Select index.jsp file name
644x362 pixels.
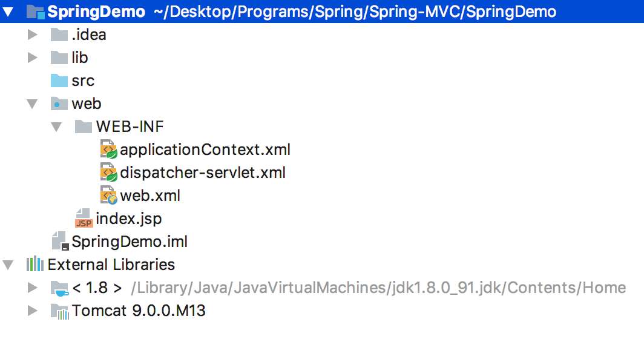128,219
